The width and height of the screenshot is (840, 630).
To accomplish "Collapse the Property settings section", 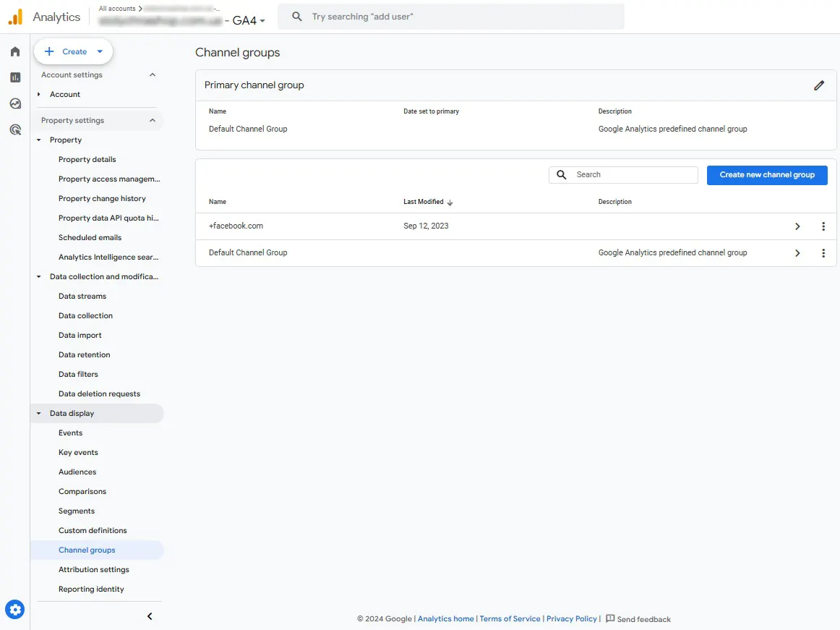I will tap(152, 121).
